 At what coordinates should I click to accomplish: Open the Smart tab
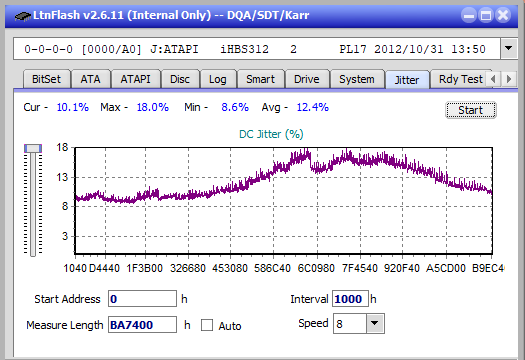[260, 79]
